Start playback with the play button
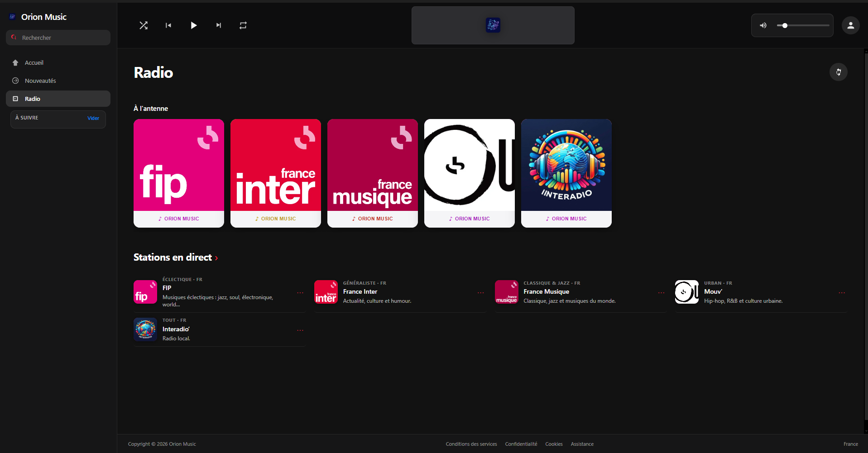 (193, 25)
